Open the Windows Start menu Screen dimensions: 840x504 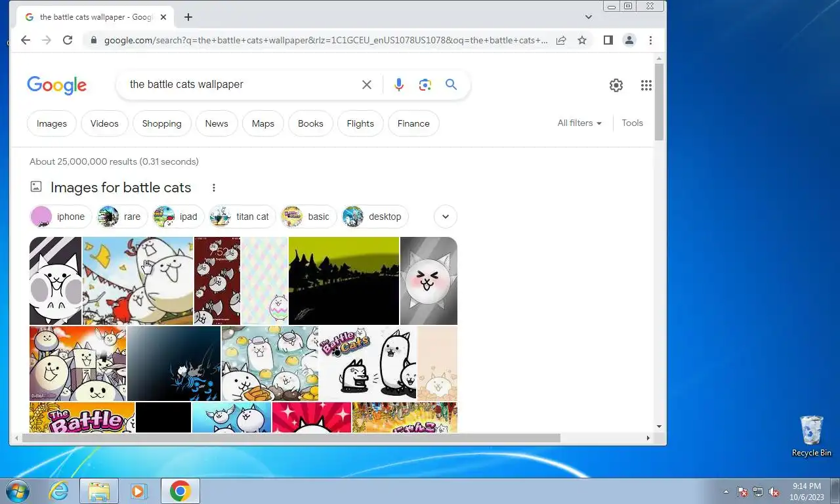17,491
